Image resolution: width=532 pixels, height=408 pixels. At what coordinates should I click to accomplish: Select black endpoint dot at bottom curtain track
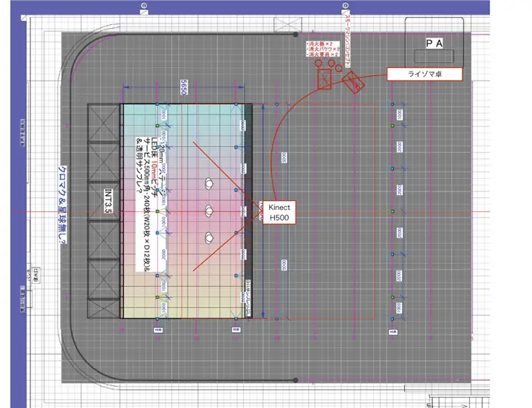(296, 381)
